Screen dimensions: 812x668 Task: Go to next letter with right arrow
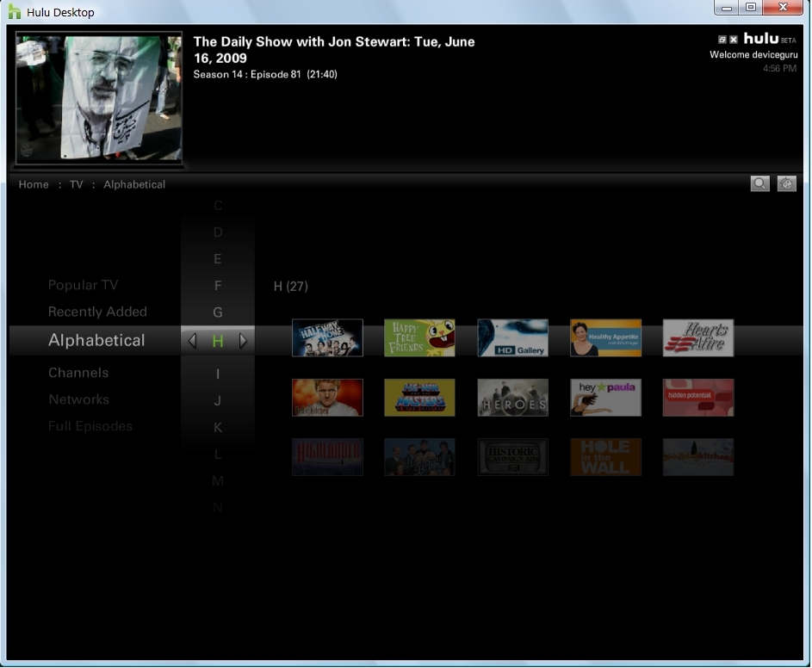click(x=243, y=341)
